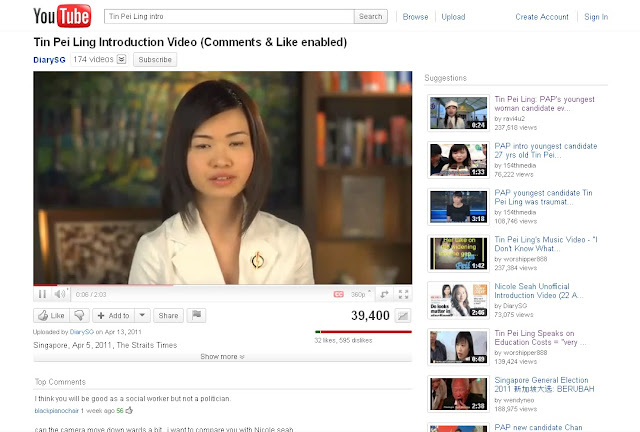
Task: Flag video as inappropriate
Action: pos(196,316)
